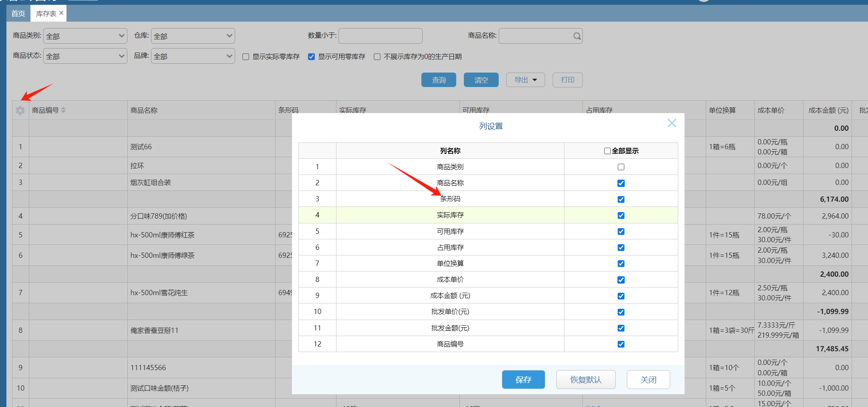The width and height of the screenshot is (868, 407).
Task: Expand the 导出 dropdown button
Action: click(x=525, y=80)
